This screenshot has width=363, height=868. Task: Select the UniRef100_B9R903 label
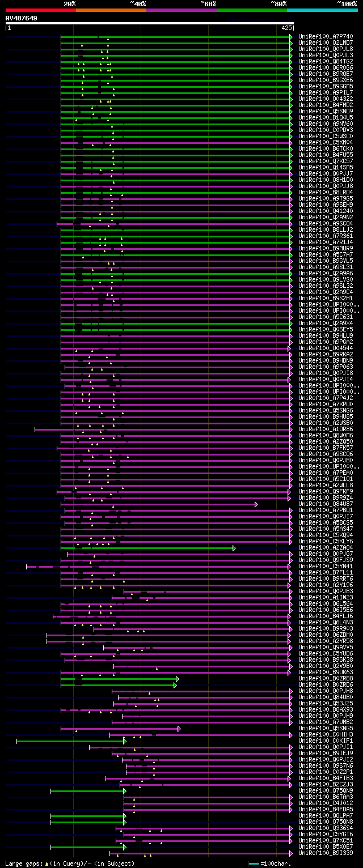326,629
